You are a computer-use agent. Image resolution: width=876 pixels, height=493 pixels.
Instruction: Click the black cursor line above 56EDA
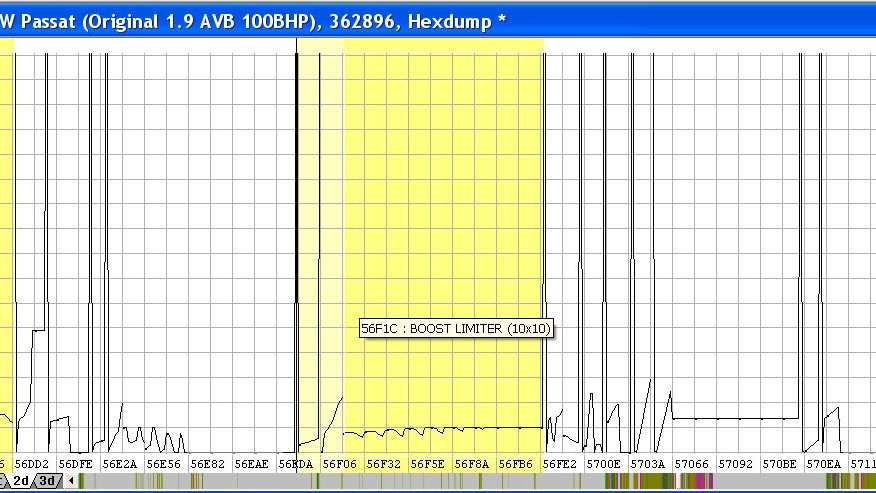tap(296, 252)
